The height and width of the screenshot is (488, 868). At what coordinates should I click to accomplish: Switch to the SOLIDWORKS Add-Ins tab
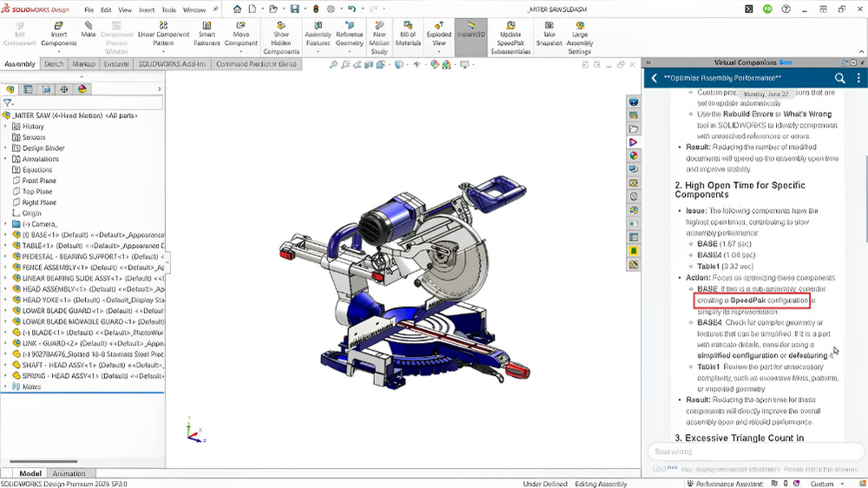coord(172,64)
